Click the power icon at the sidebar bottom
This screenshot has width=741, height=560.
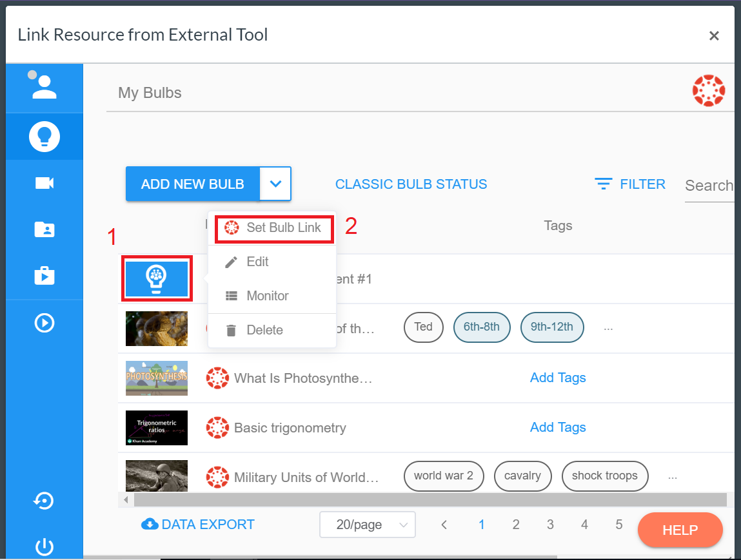pyautogui.click(x=44, y=547)
